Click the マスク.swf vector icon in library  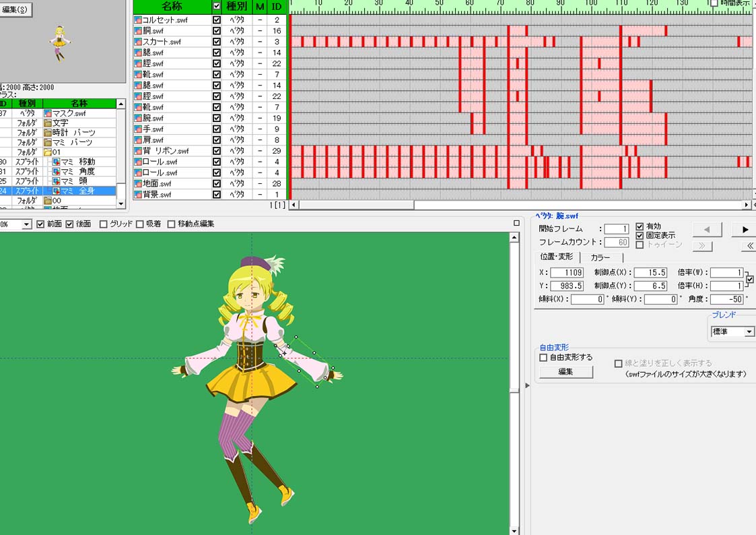48,113
